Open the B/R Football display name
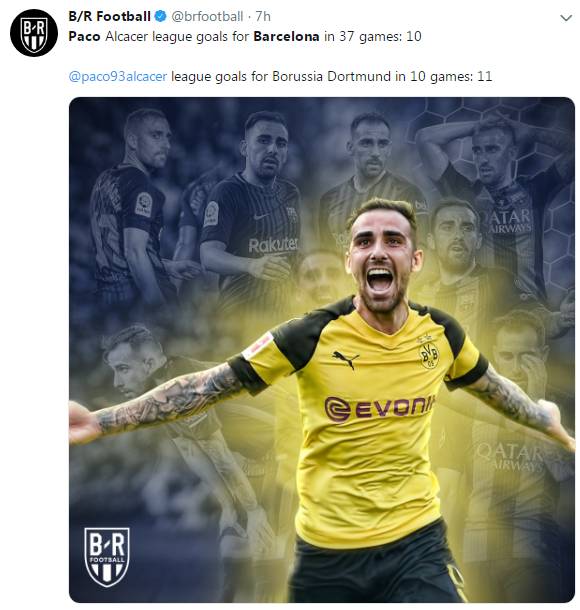580x610 pixels. pyautogui.click(x=109, y=16)
